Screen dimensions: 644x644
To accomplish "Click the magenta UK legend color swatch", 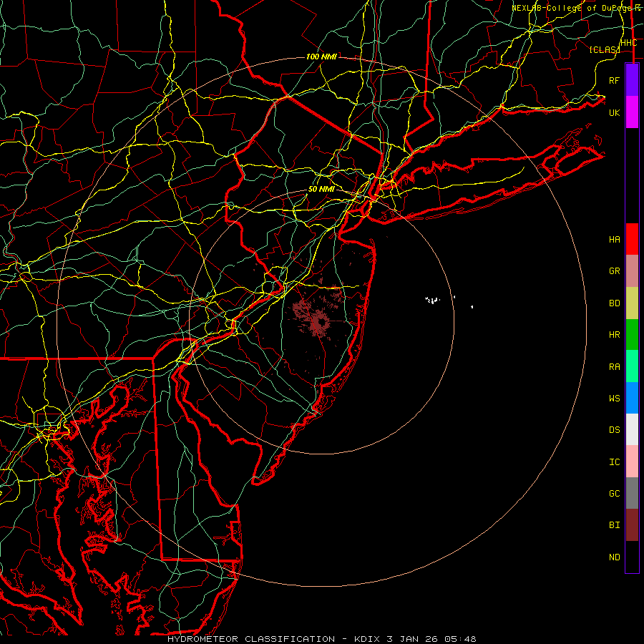I will click(x=632, y=112).
